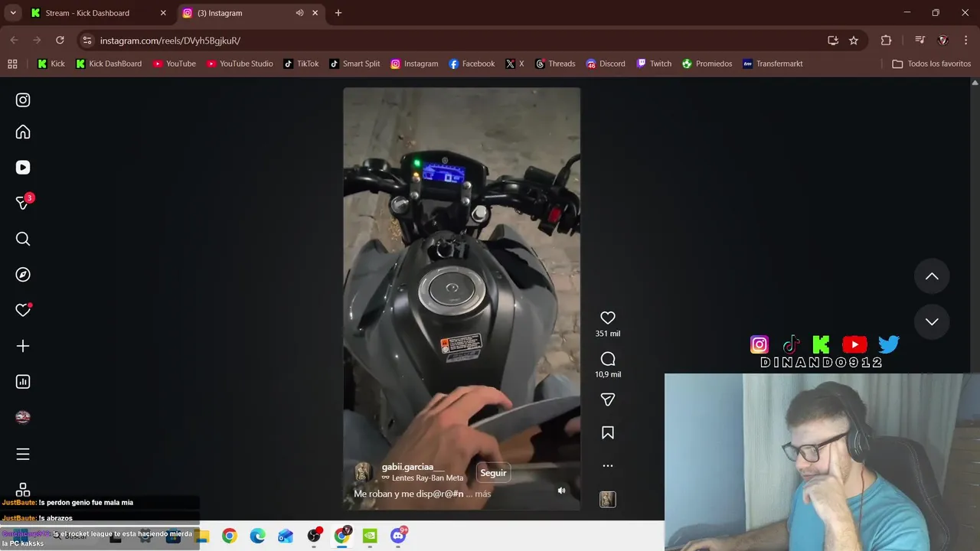Open the dashboard insights chart icon
This screenshot has height=551, width=980.
(23, 382)
